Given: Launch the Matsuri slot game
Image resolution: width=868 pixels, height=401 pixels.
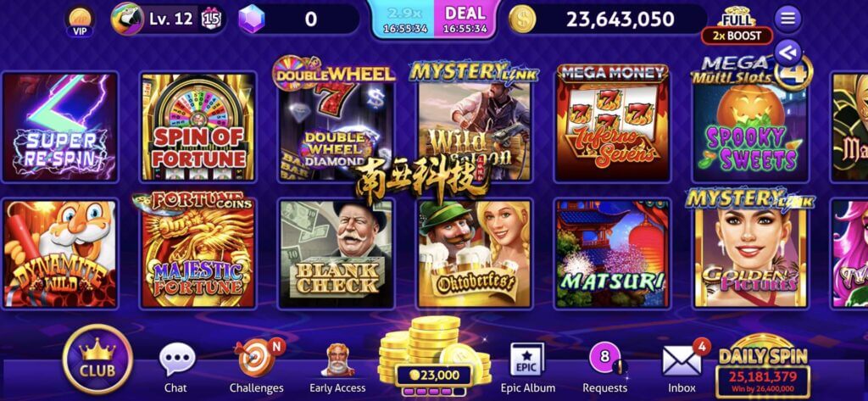Looking at the screenshot, I should (x=612, y=253).
